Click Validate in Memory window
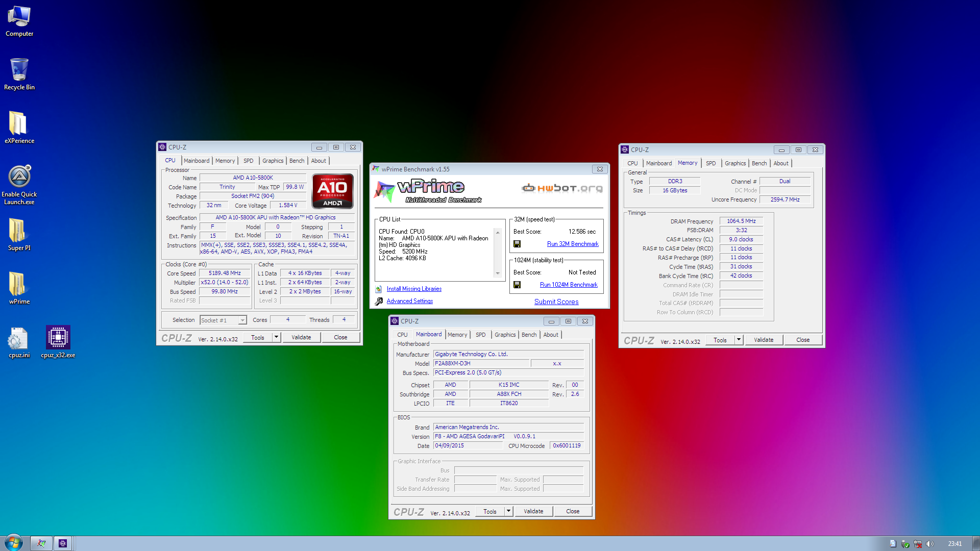980x551 pixels. click(x=764, y=340)
